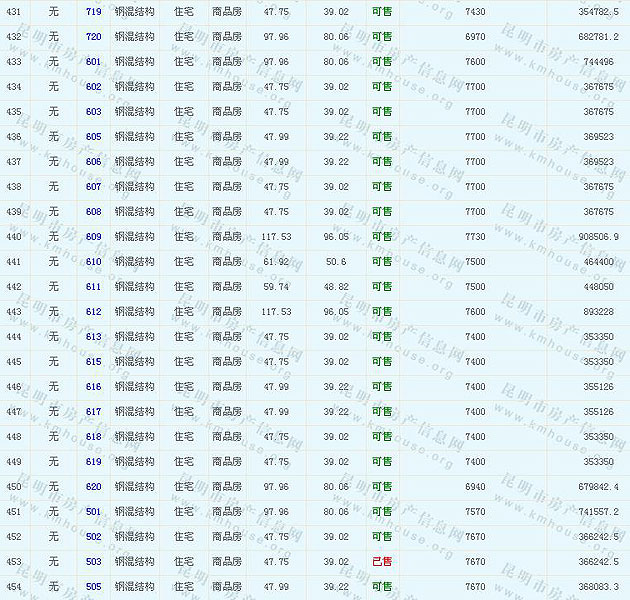Open room 609 link
Viewport: 630px width, 600px height.
94,237
